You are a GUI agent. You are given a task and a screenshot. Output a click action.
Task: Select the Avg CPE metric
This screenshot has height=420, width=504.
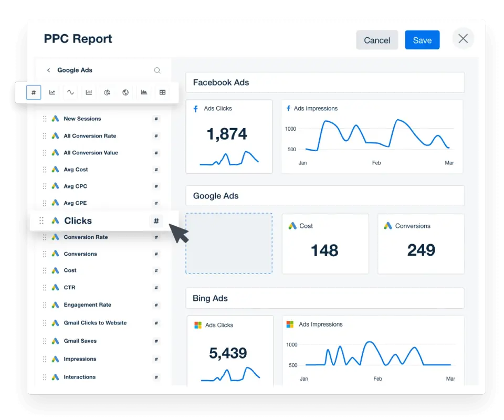[75, 203]
